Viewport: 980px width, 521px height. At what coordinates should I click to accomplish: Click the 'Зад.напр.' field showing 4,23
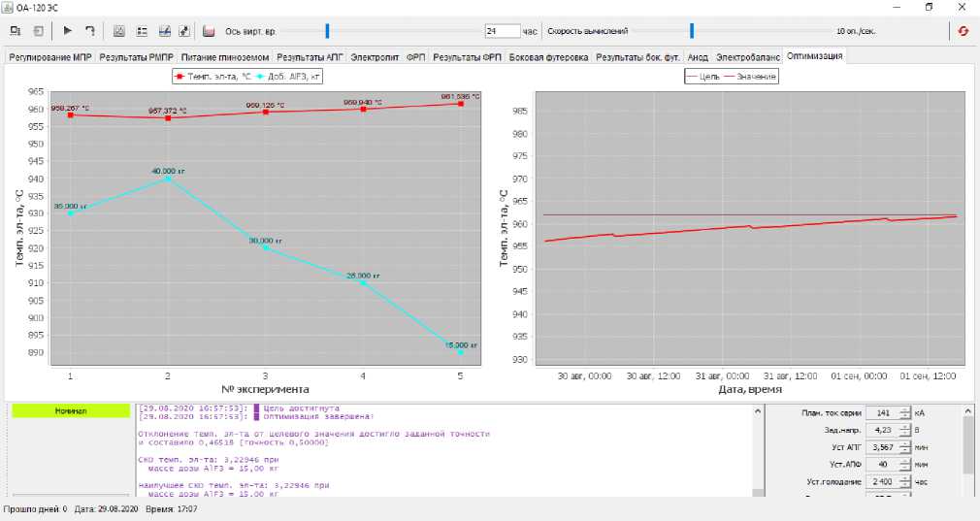click(x=881, y=430)
